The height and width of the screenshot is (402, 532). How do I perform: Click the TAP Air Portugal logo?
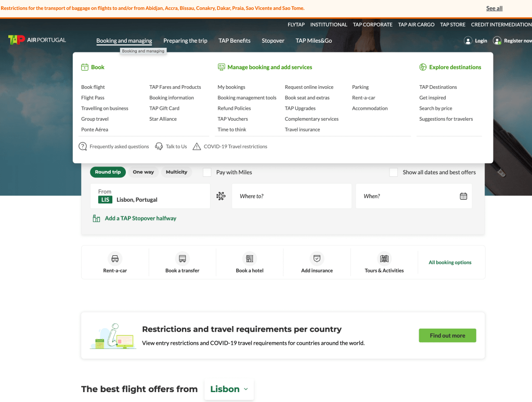(x=37, y=40)
